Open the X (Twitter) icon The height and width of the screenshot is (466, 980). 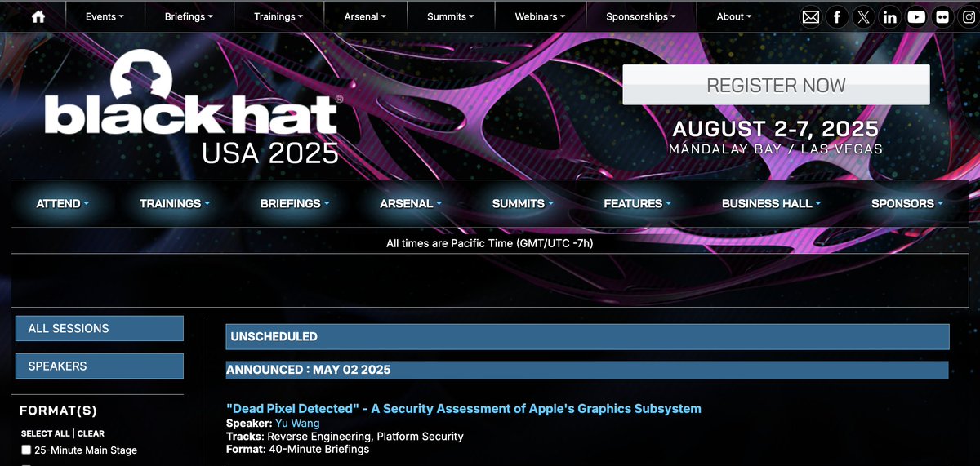(863, 16)
